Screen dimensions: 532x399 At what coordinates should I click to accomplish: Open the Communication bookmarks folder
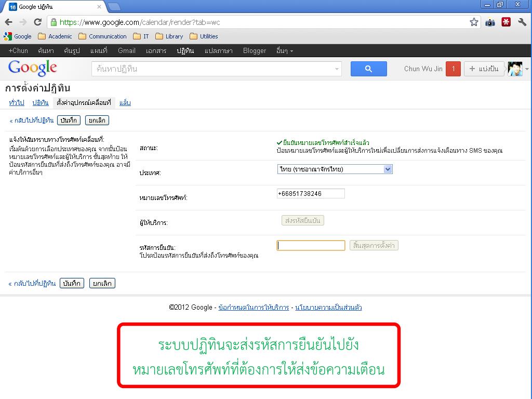point(102,36)
